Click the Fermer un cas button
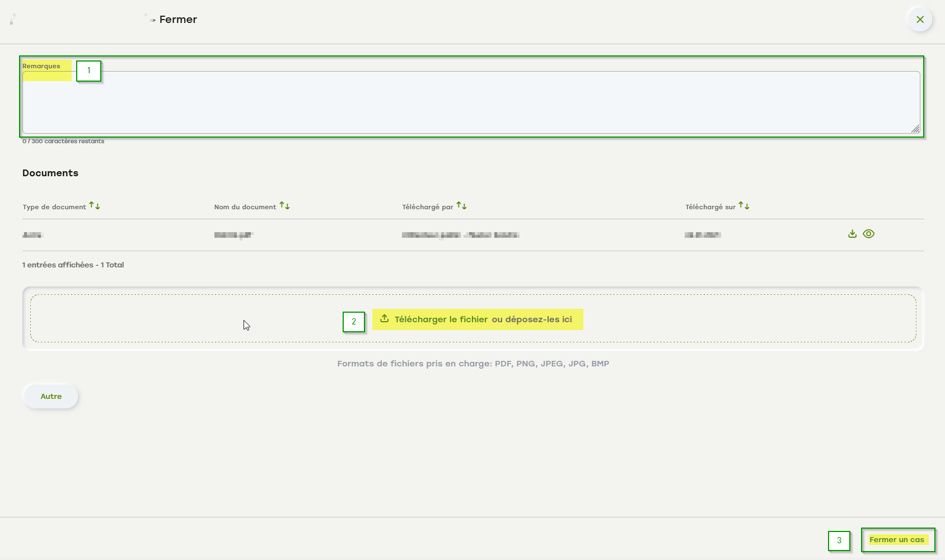 [x=897, y=540]
